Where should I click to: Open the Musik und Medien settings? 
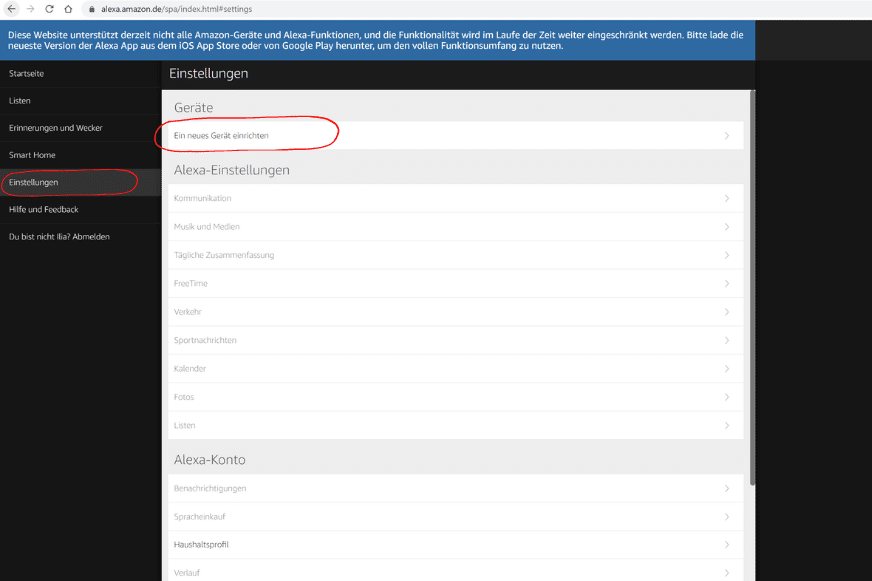(450, 226)
